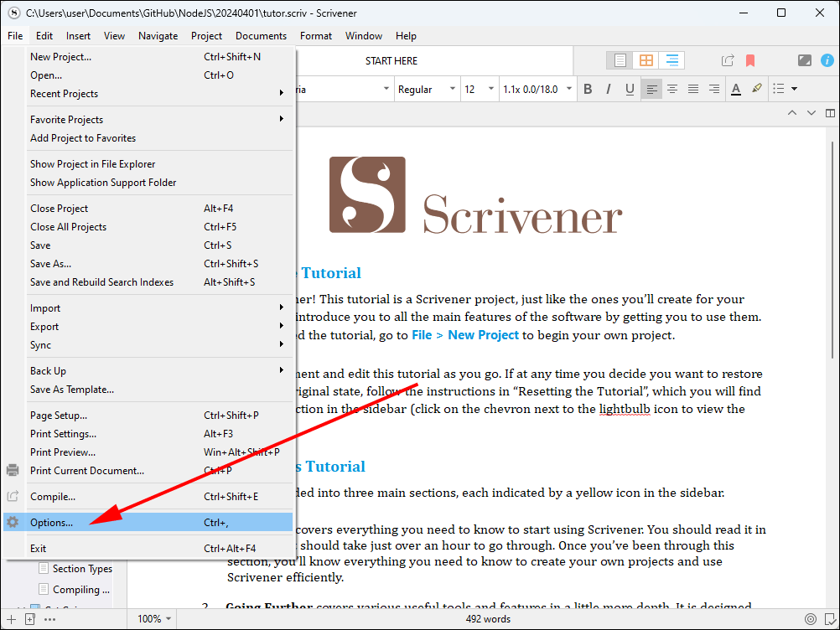840x630 pixels.
Task: Open the font style Regular dropdown
Action: pyautogui.click(x=427, y=90)
